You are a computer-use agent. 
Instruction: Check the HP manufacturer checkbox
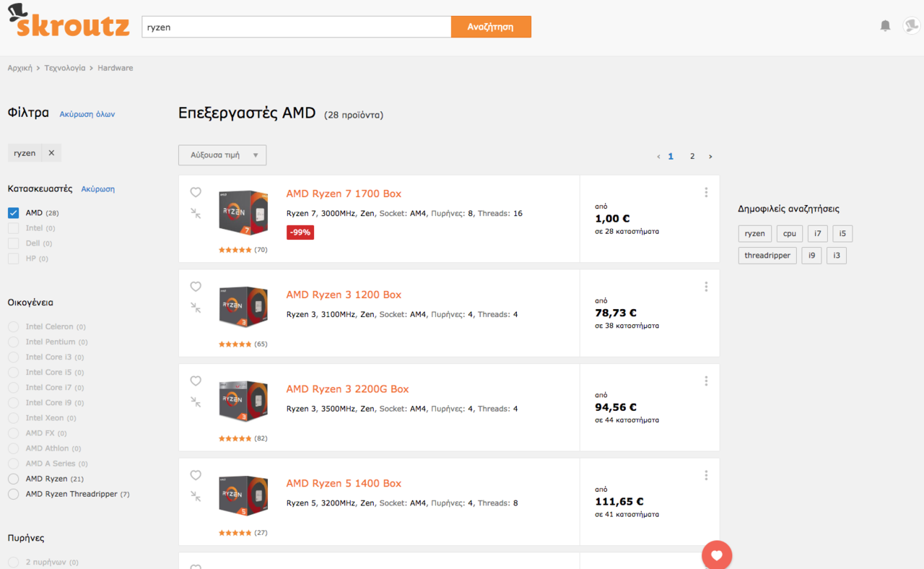coord(13,259)
